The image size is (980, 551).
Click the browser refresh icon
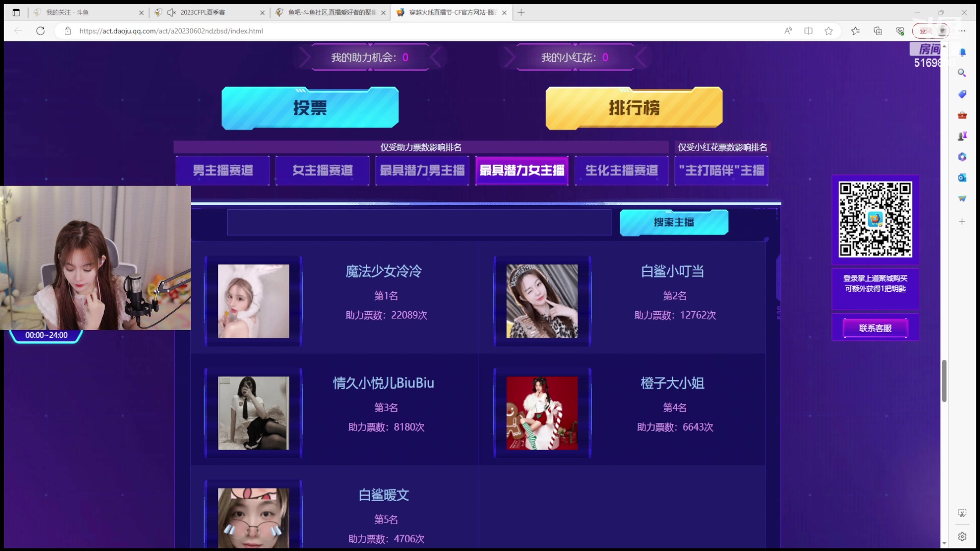click(x=40, y=31)
